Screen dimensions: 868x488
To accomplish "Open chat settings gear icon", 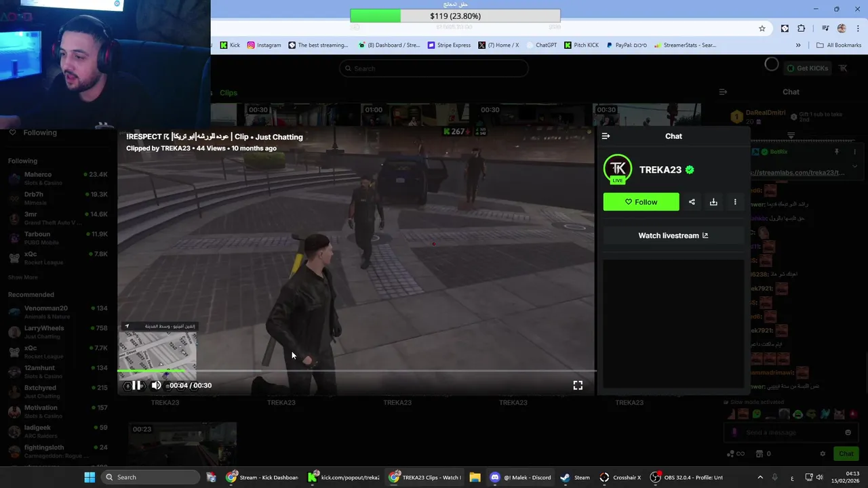I will point(823,453).
